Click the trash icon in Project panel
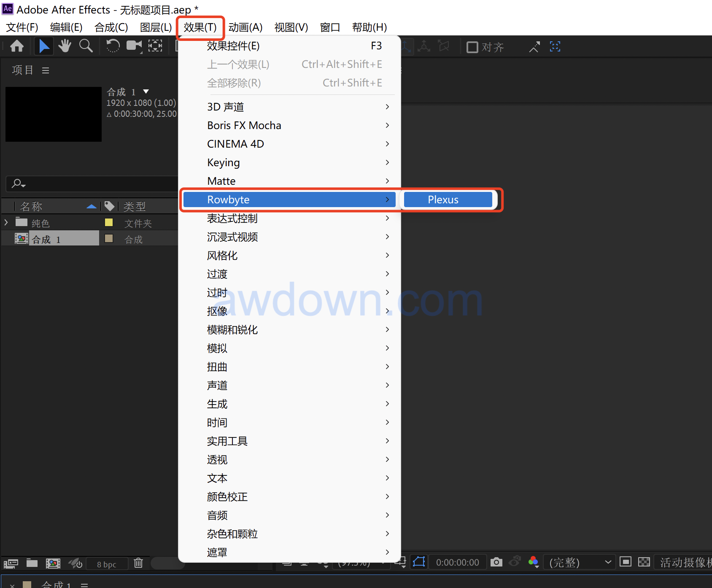The image size is (712, 588). pyautogui.click(x=138, y=563)
